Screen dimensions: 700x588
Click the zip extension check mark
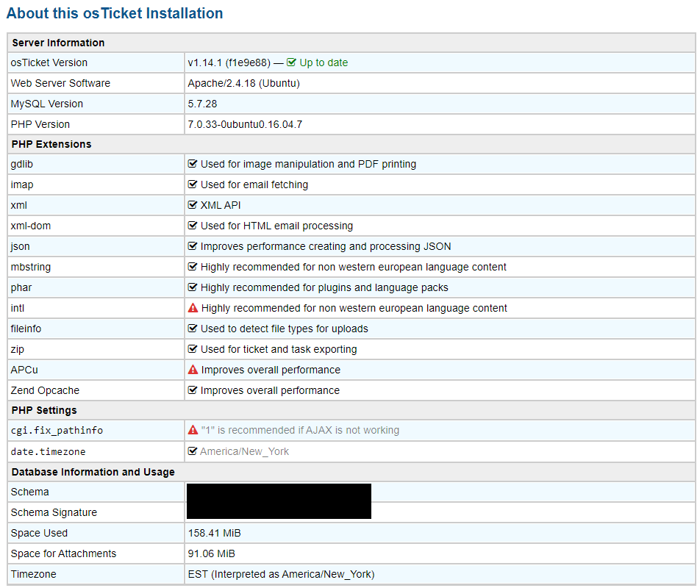[193, 349]
